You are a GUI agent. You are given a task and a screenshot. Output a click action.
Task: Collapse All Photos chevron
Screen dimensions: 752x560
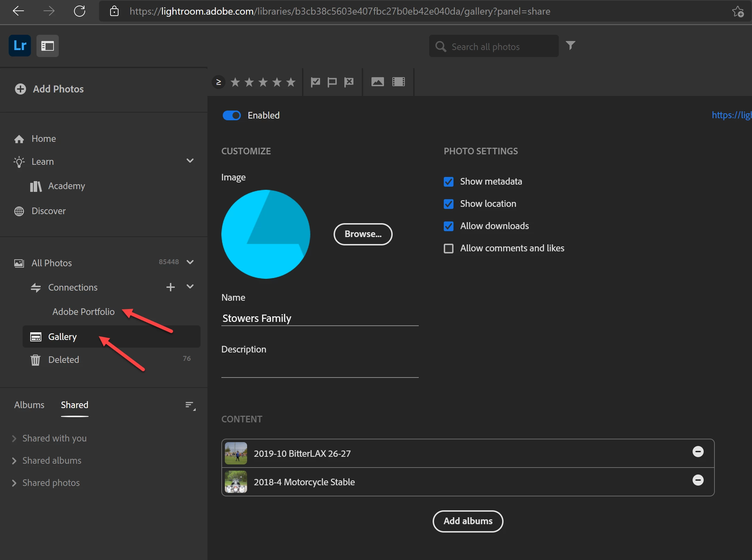coord(190,262)
